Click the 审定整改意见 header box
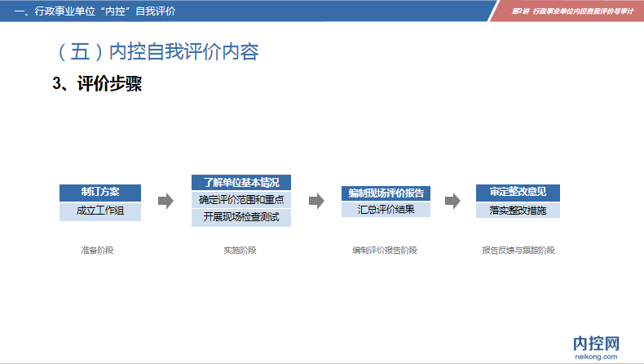 [x=518, y=193]
